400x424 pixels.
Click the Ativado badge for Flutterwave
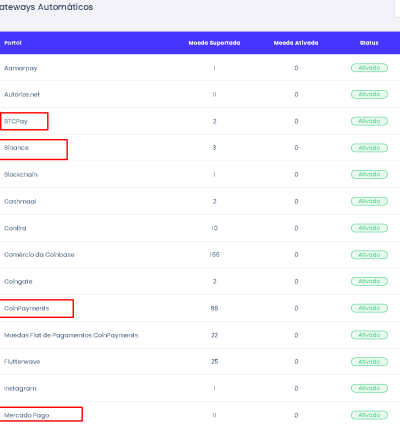(369, 362)
